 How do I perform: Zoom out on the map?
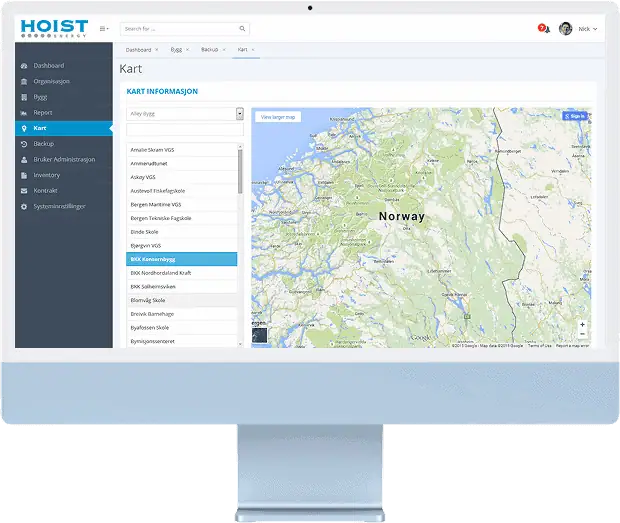click(x=582, y=334)
